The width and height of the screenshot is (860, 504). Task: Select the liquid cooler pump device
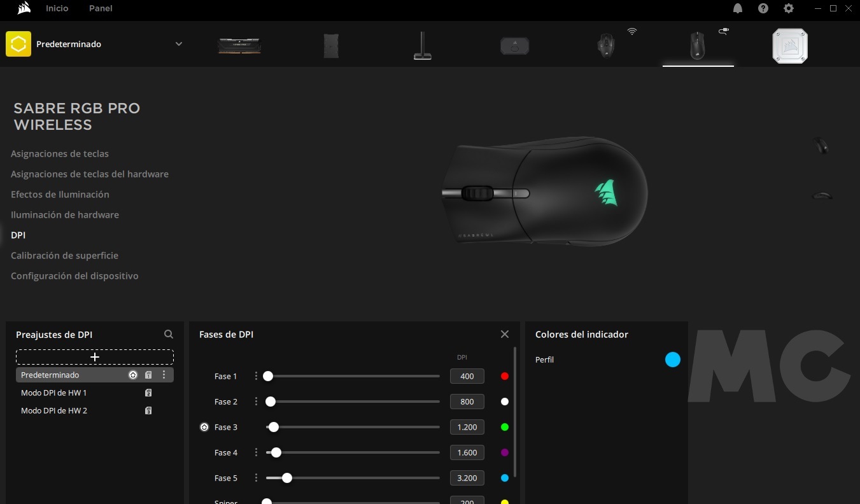[789, 46]
